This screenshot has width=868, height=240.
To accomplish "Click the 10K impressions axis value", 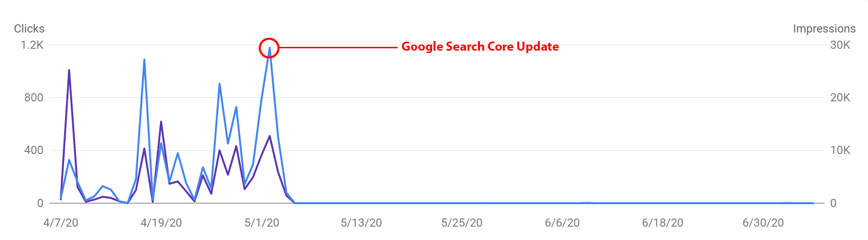I will (840, 150).
